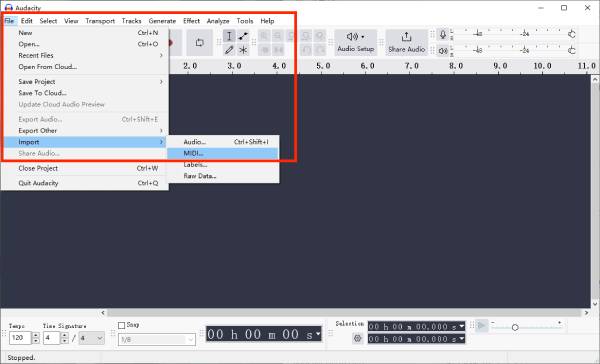Click the Play-at-Speed button
600x364 pixels.
(482, 326)
